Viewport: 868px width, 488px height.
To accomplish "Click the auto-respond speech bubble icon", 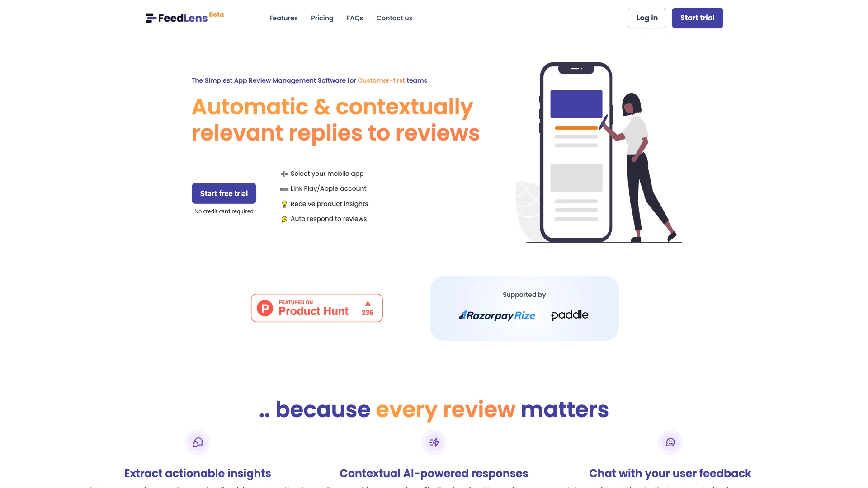I will click(284, 219).
